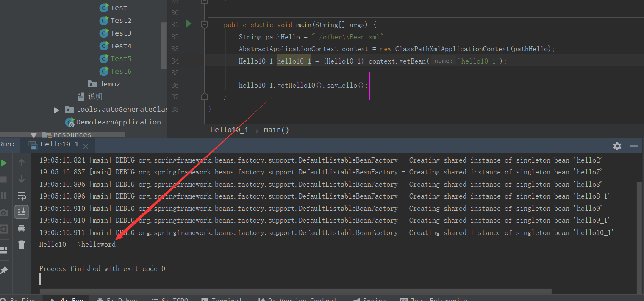Click fold marker near line 29
Image resolution: width=644 pixels, height=301 pixels.
[205, 2]
